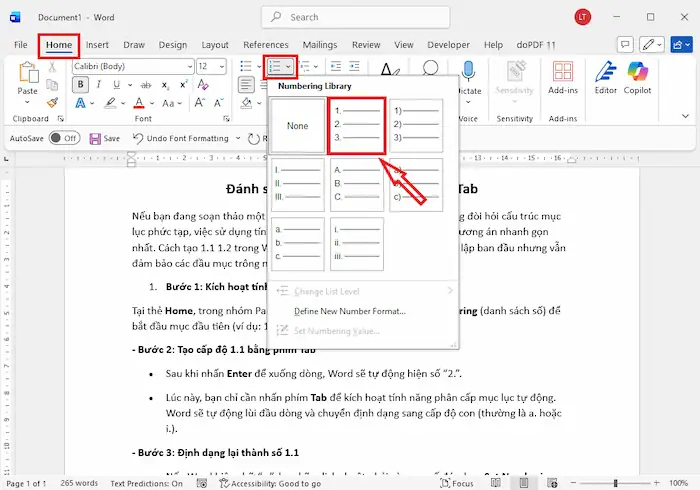Open the font size dropdown
The image size is (700, 490).
point(222,66)
